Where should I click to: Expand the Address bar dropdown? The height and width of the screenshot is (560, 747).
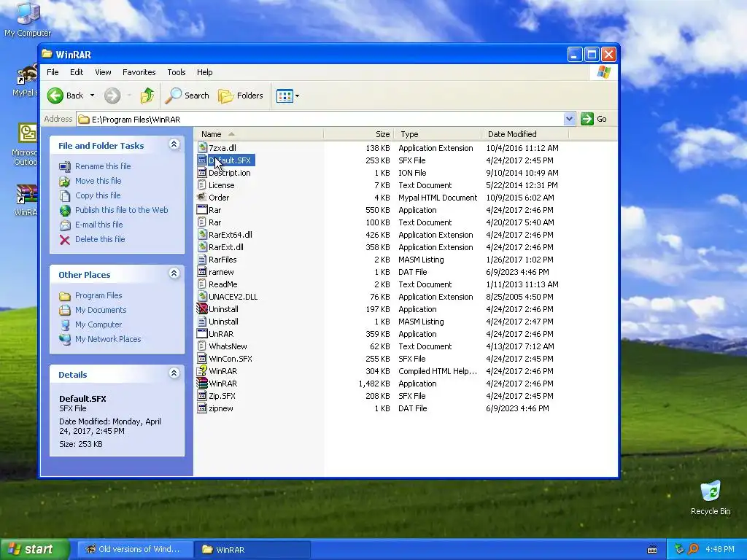click(569, 119)
